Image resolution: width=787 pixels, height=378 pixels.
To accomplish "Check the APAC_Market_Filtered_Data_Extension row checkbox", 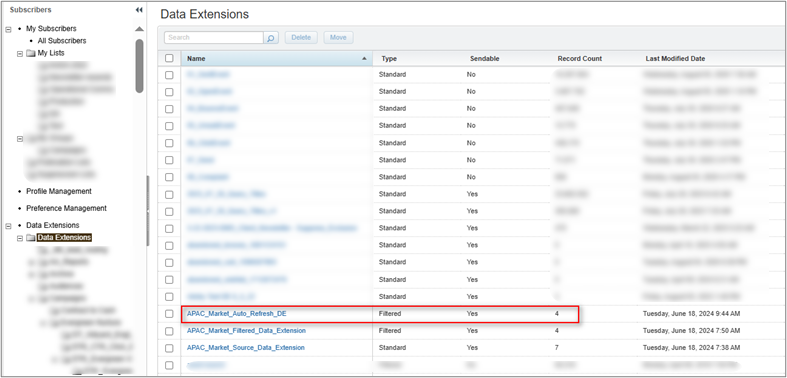I will 169,331.
